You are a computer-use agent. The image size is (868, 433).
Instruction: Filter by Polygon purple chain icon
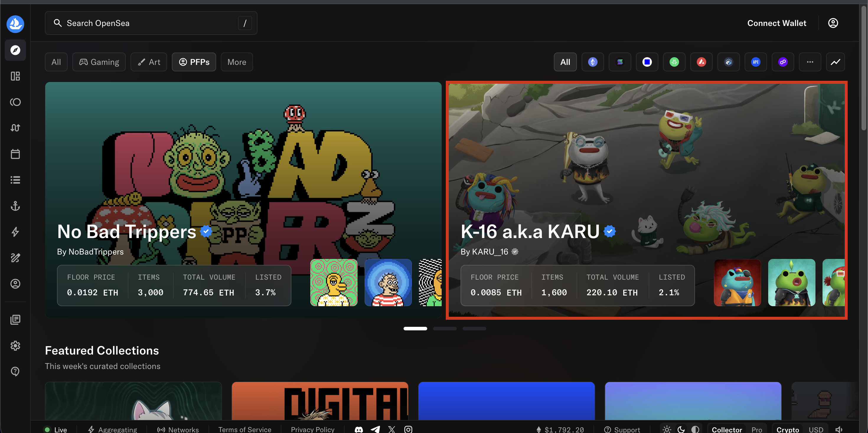(x=783, y=62)
